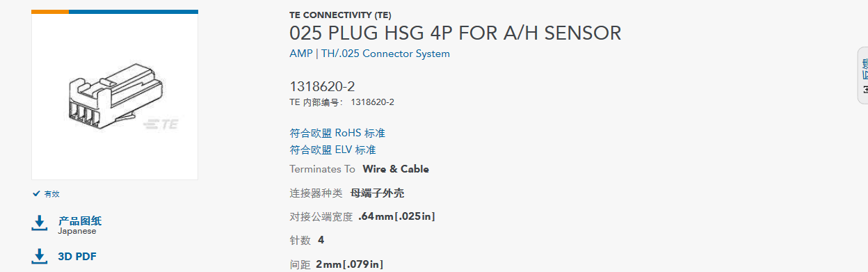Open the 3D PDF link
The width and height of the screenshot is (868, 272).
click(77, 257)
